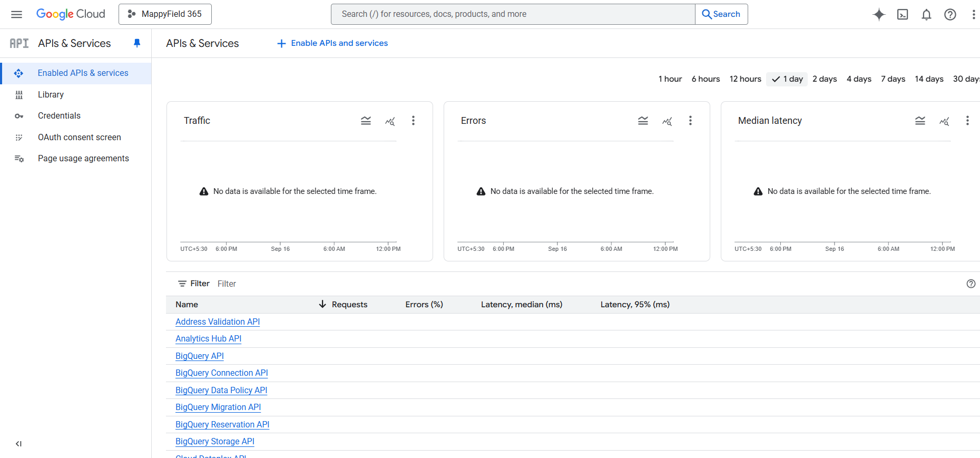Toggle legend on Median latency chart

(920, 121)
